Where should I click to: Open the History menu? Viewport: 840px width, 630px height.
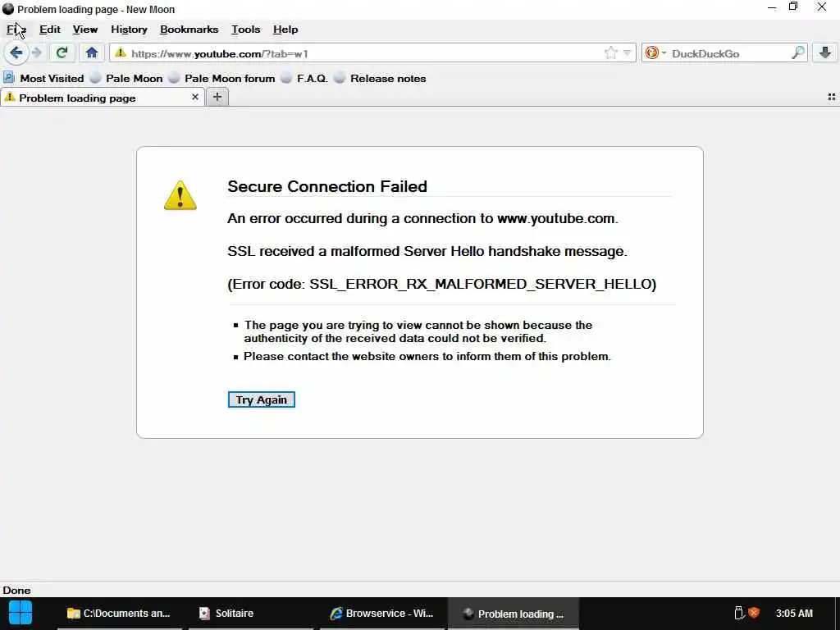[129, 30]
